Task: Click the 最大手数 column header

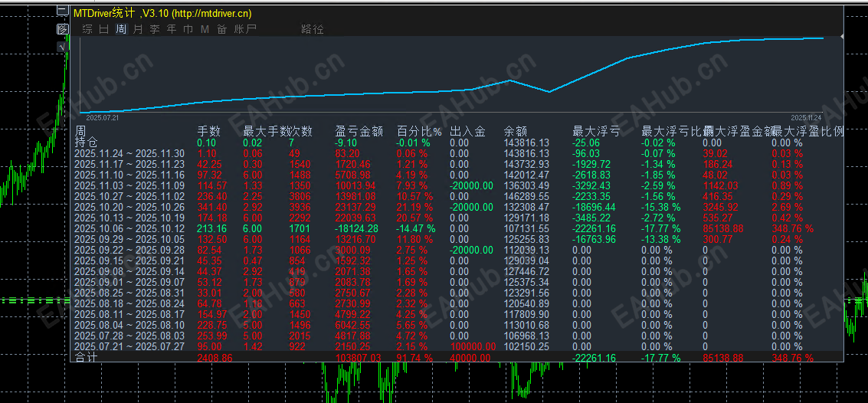Action: tap(267, 132)
